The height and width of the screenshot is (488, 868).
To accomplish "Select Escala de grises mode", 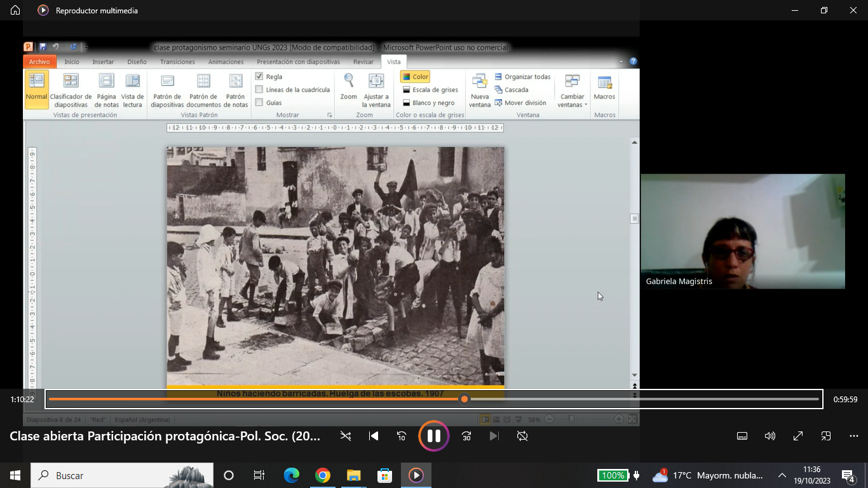I will point(430,90).
